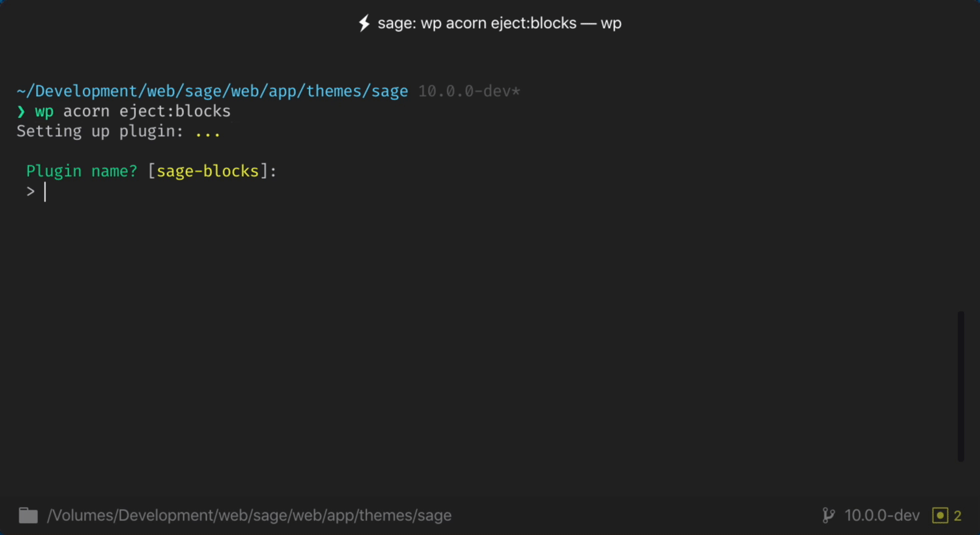Screen dimensions: 980x535
Task: Click the git branch icon
Action: [829, 515]
